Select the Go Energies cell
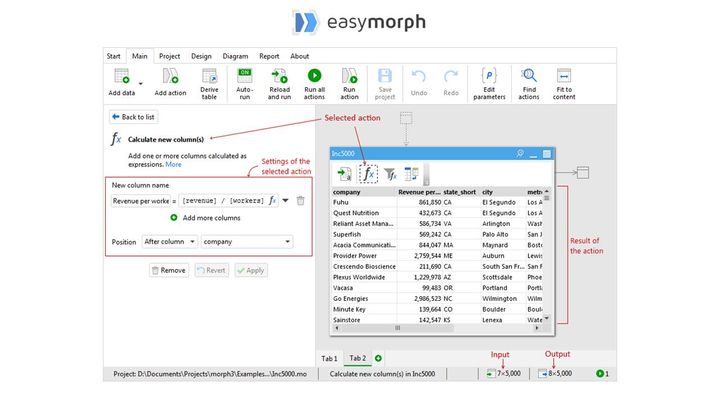This screenshot has height=405, width=720. (364, 298)
